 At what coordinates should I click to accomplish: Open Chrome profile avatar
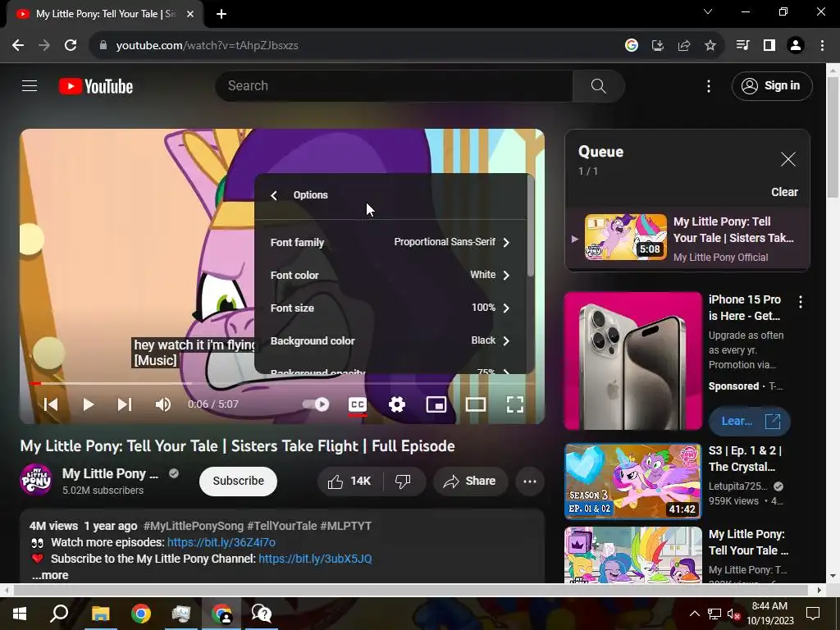796,46
